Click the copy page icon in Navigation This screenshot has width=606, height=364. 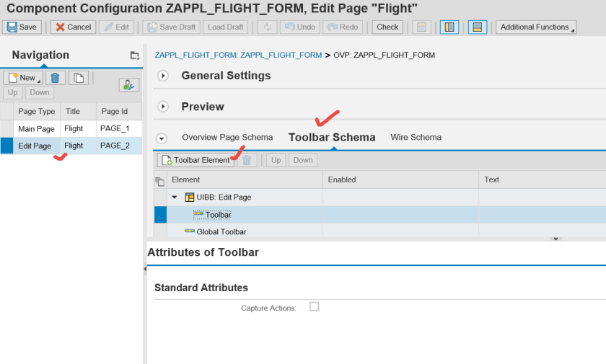[x=78, y=78]
